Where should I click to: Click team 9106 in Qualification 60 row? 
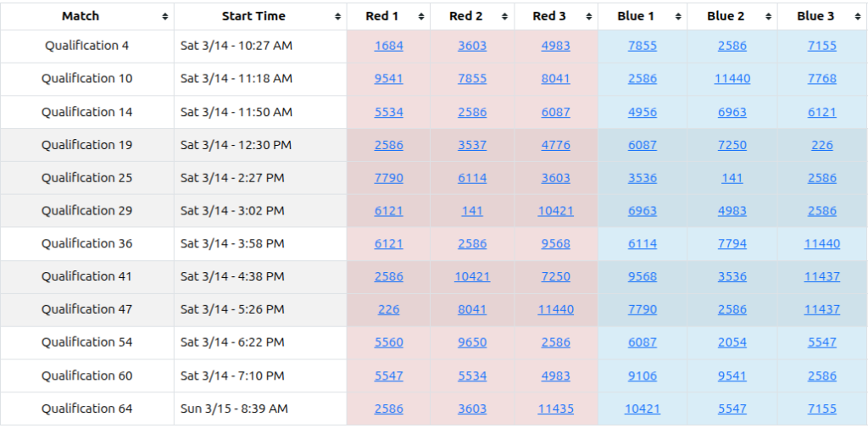pos(642,375)
